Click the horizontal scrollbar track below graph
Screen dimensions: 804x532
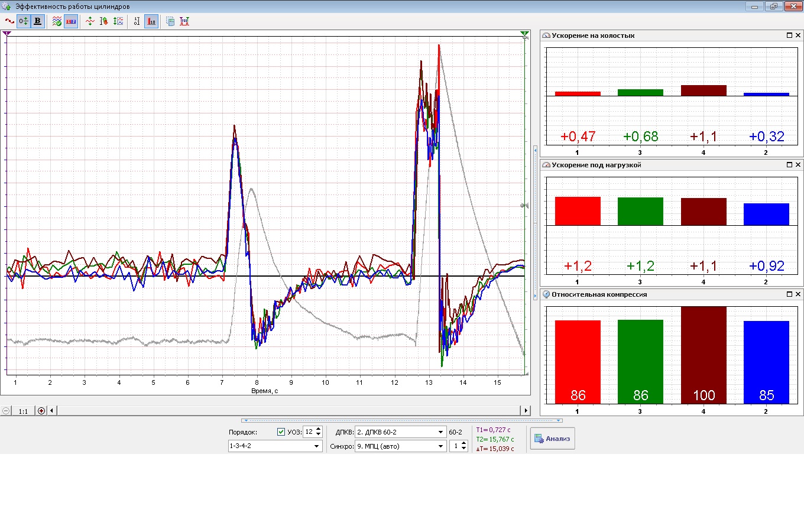point(288,410)
